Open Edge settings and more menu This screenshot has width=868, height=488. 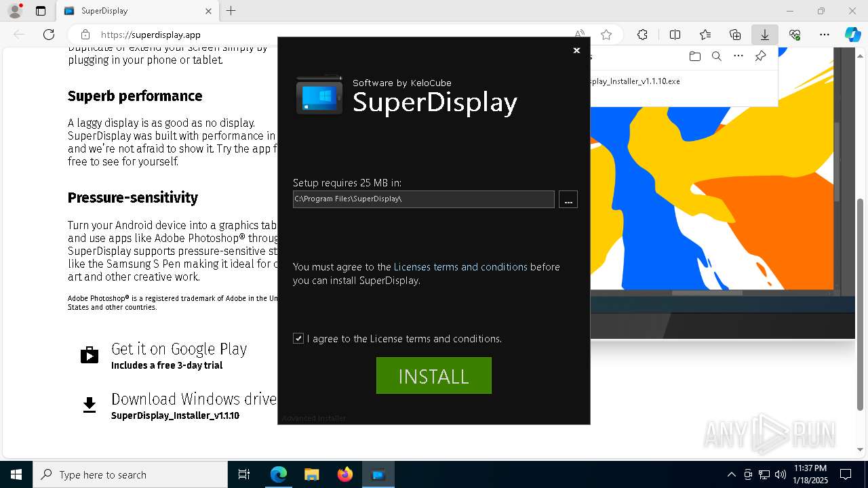(825, 35)
